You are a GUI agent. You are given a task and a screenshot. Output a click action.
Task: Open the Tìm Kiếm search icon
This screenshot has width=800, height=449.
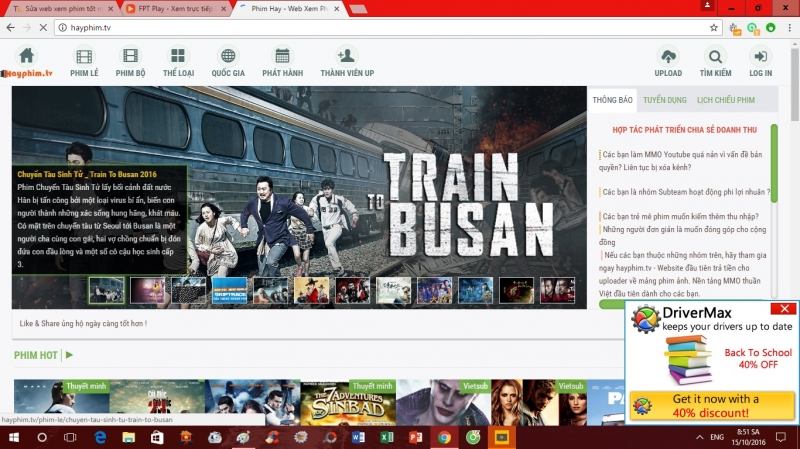715,56
